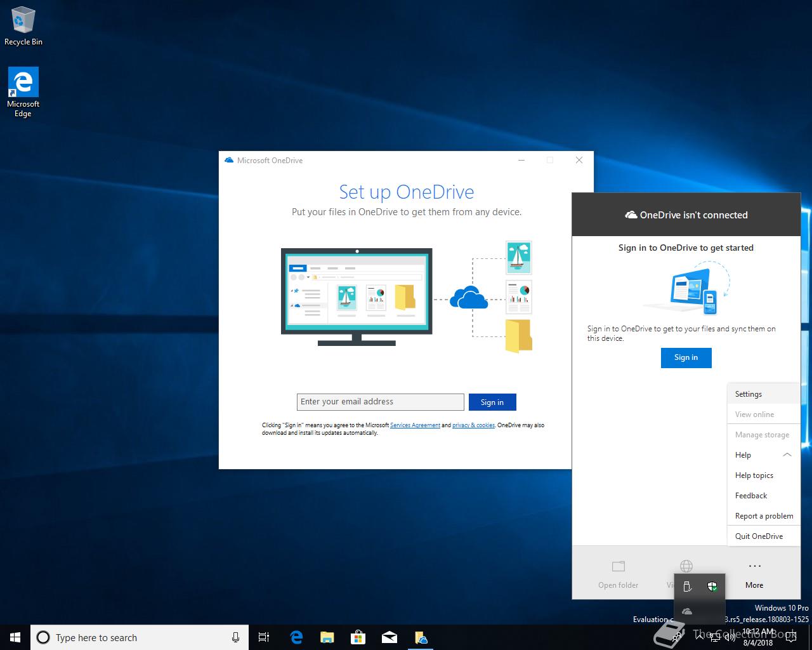Click the Cortana circle in the search box
Screen dimensions: 812x650
click(x=43, y=637)
